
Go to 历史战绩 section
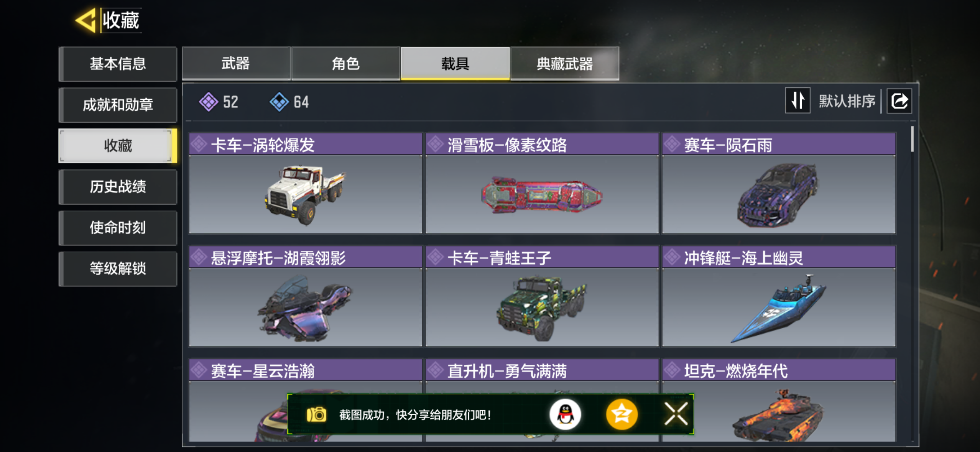tap(118, 187)
